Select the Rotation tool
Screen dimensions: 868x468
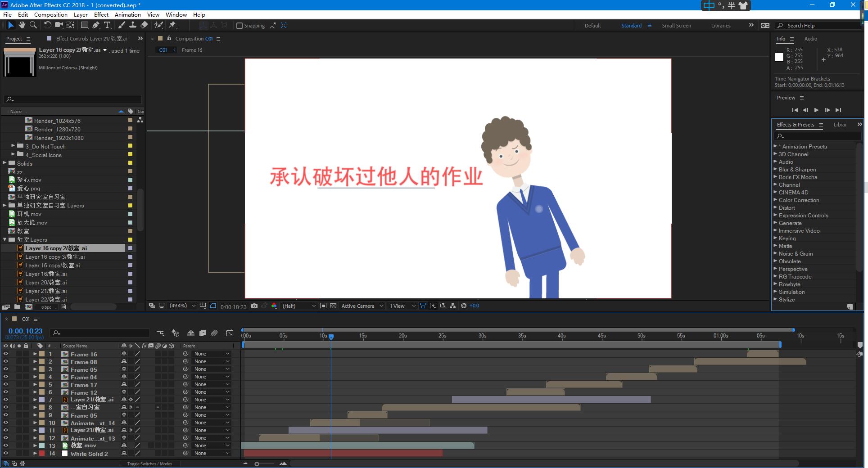click(x=47, y=25)
